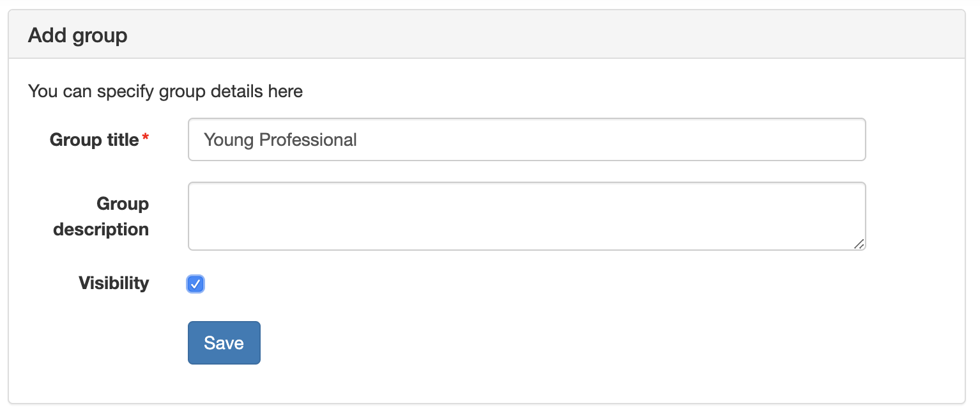The width and height of the screenshot is (980, 417).
Task: Click the word 'description' in the label
Action: [101, 229]
